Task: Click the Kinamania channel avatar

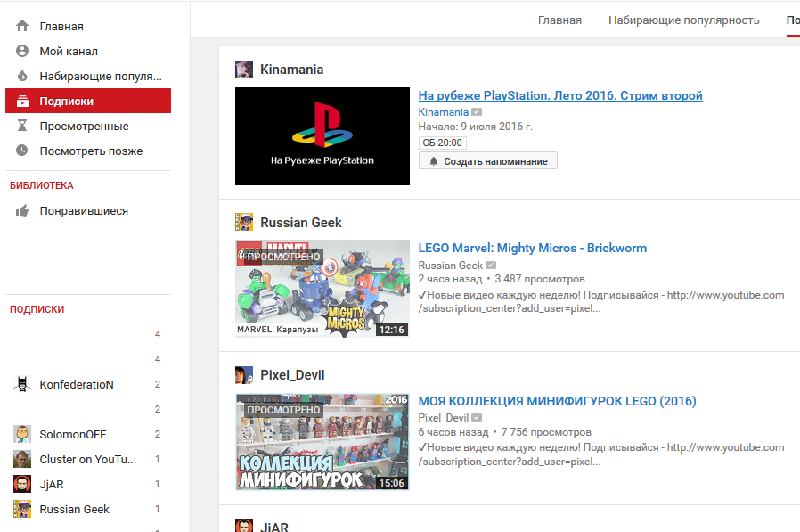Action: (244, 70)
